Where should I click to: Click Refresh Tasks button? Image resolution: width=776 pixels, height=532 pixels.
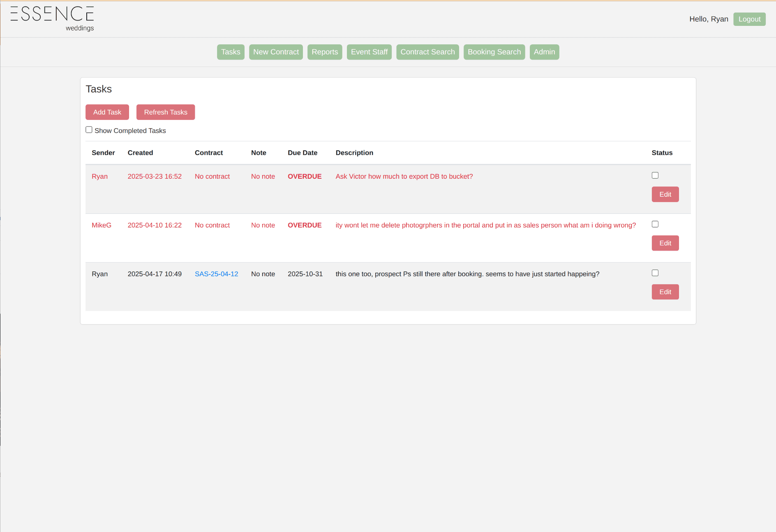click(x=166, y=112)
